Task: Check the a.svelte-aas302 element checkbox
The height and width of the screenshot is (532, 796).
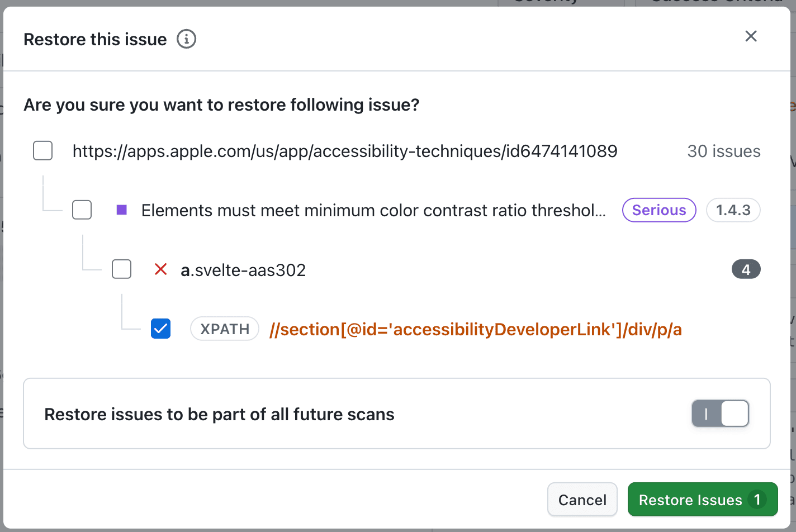Action: click(x=121, y=269)
